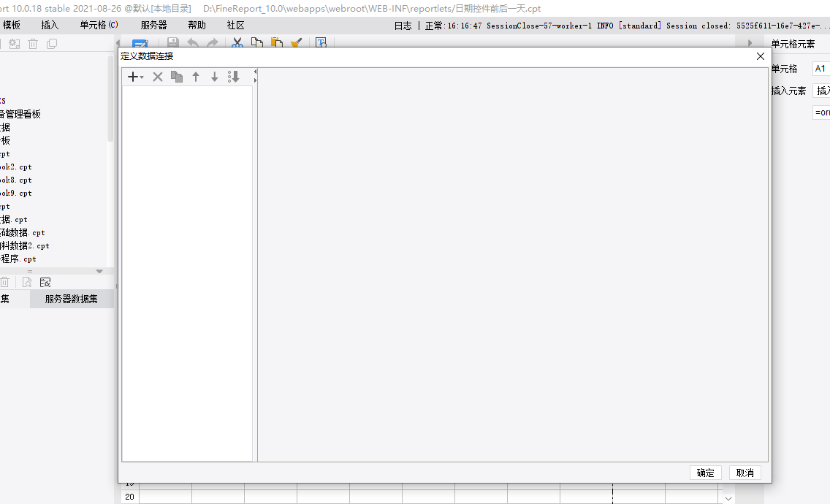Click the copy pages icon in main toolbar
The image size is (830, 504).
coord(257,43)
